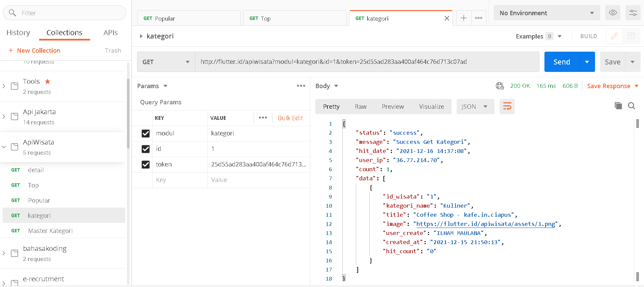
Task: Search response with the magnifier icon
Action: 632,106
